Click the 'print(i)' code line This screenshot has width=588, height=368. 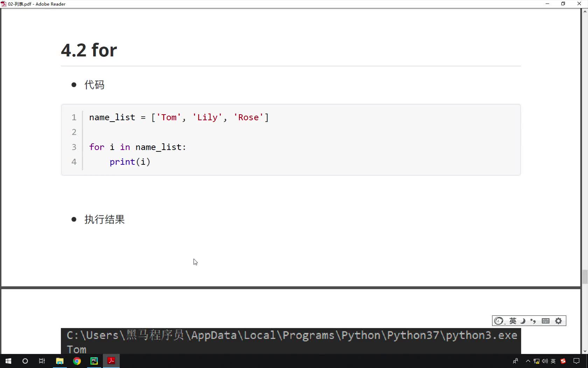click(130, 162)
